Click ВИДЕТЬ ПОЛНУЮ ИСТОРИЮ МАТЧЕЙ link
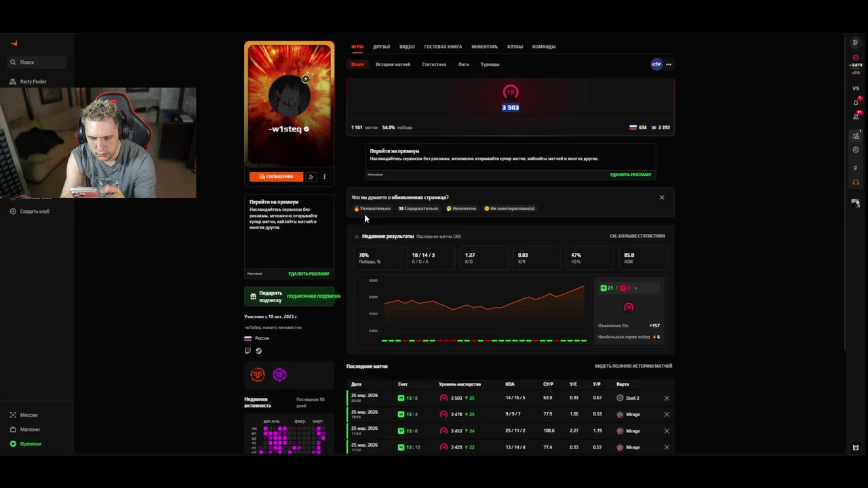 pyautogui.click(x=633, y=366)
